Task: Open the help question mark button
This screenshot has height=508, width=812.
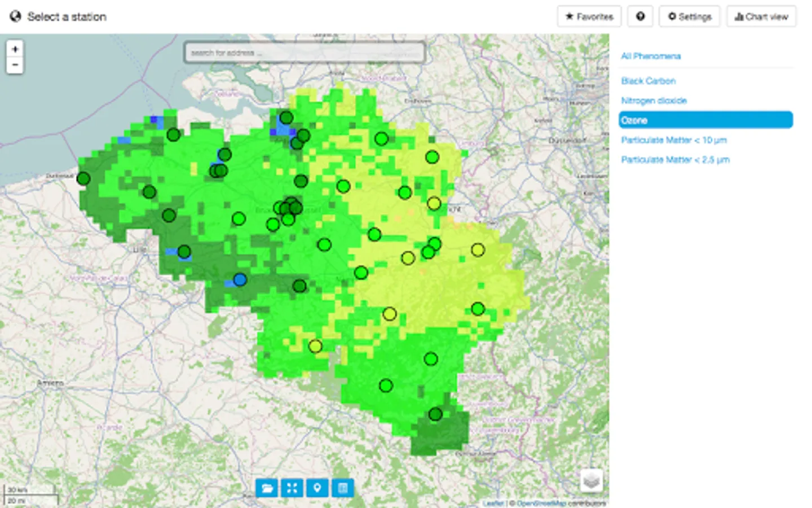Action: coord(640,16)
